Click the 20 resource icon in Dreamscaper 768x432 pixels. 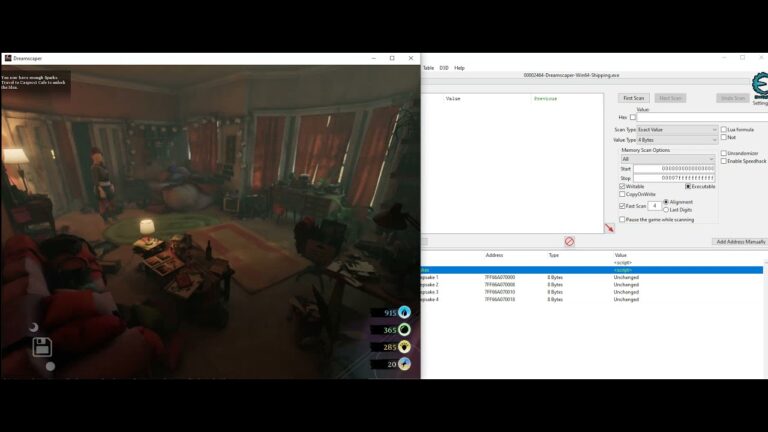(x=404, y=364)
